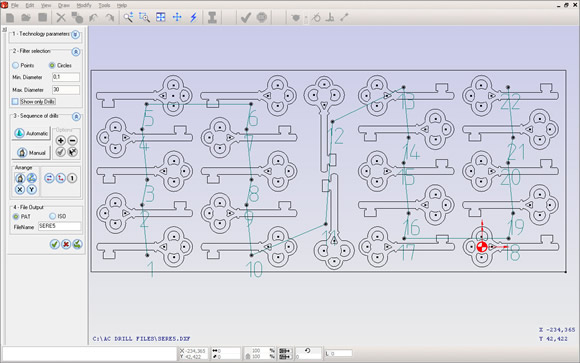Screen dimensions: 580x363
Task: Click the Manual sequence button
Action: 31,152
